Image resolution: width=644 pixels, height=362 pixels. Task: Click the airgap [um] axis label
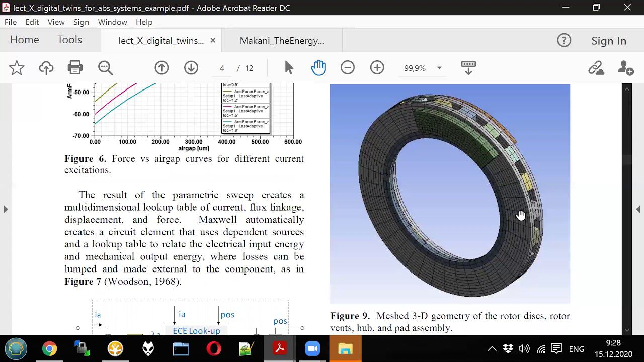coord(193,148)
